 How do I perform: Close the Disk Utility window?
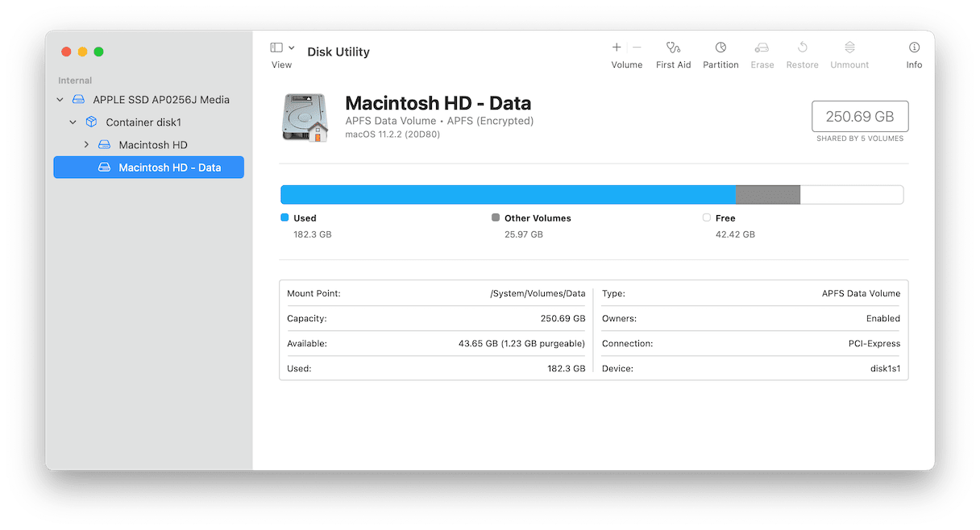tap(66, 52)
